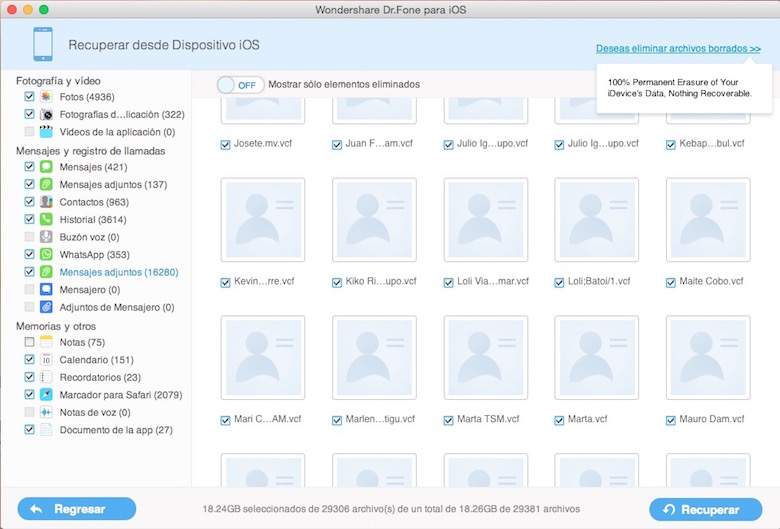Open the Deseas eliminar archivos borrados link

click(678, 48)
